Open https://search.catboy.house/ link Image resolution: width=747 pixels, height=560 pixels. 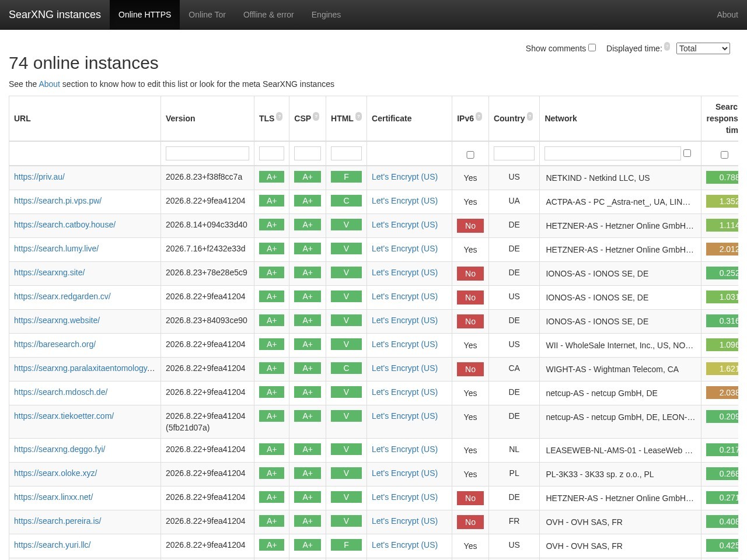[65, 225]
